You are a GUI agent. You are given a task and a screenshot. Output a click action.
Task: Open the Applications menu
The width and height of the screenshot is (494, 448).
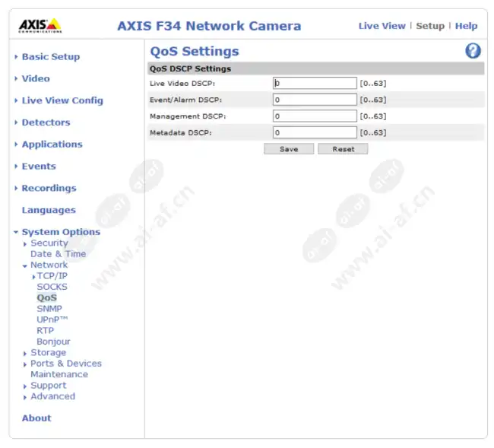(x=52, y=145)
